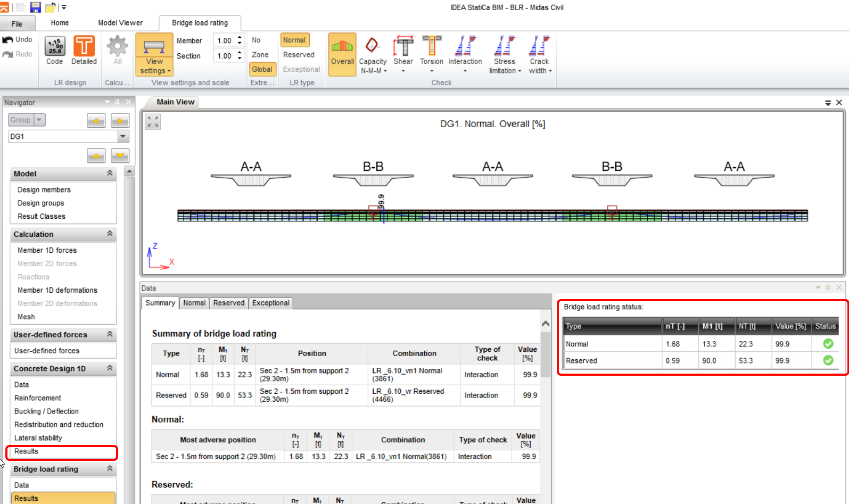The width and height of the screenshot is (849, 504).
Task: Click the Member scale value field
Action: [224, 41]
